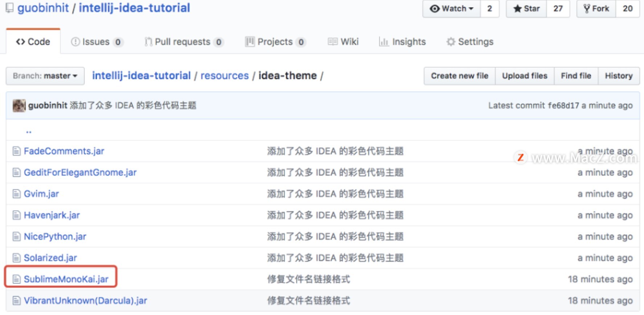Open the repository Settings tab
Viewport: 644px width, 315px height.
pos(470,42)
